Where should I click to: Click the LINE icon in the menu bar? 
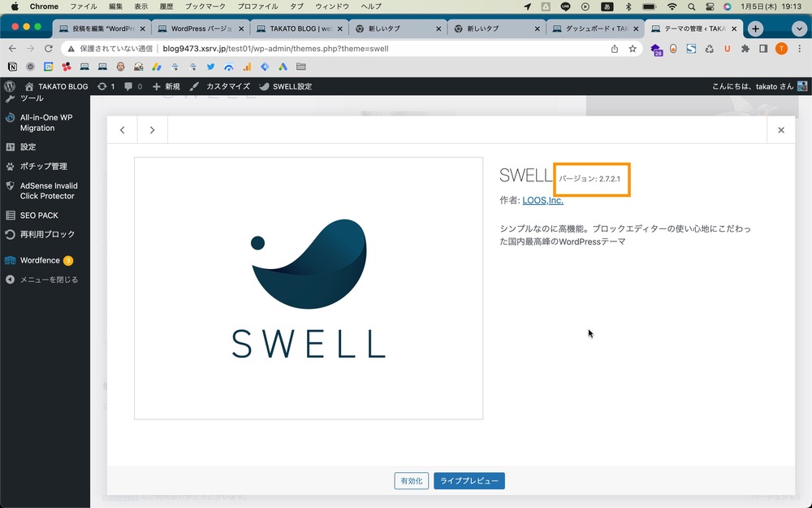[x=565, y=7]
